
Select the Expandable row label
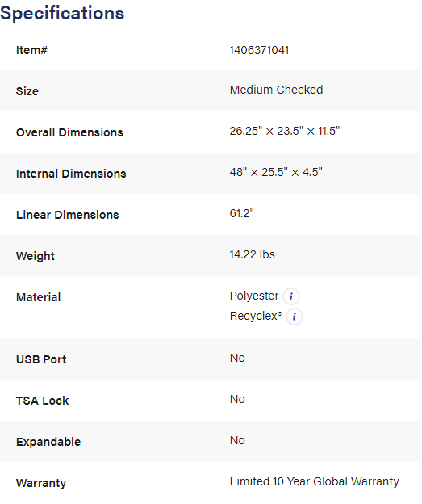click(x=48, y=442)
